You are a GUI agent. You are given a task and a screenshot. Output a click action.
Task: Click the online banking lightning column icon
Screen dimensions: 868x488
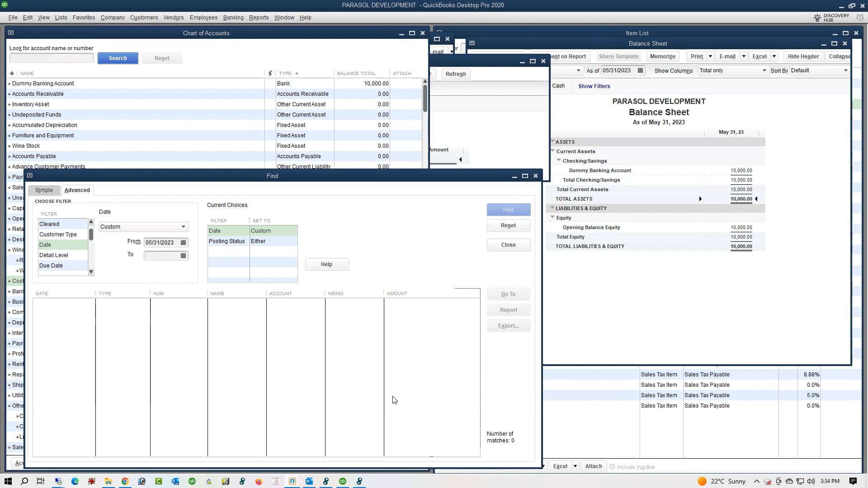coord(270,73)
